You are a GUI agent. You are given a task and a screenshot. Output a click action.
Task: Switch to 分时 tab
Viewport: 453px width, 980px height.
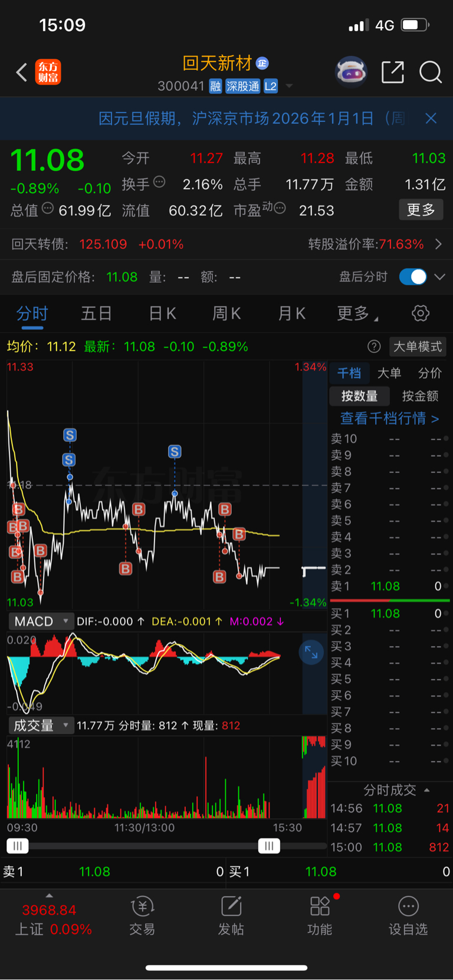point(32,314)
